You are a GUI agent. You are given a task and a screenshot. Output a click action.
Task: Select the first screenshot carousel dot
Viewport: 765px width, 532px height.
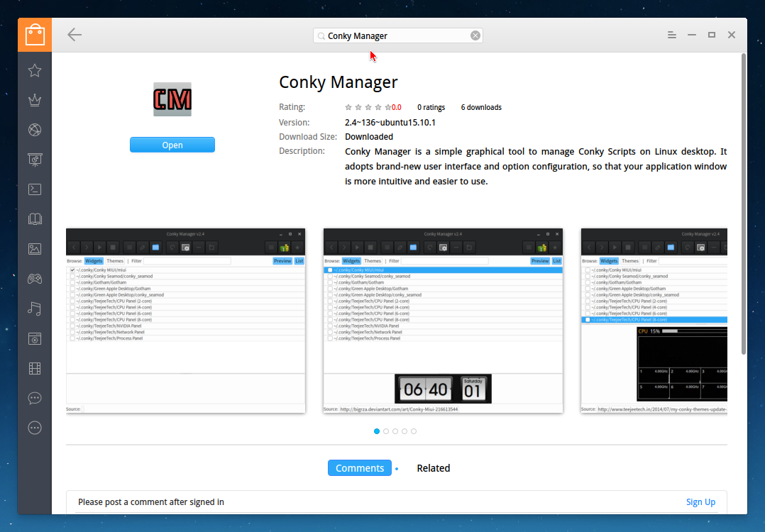[377, 431]
